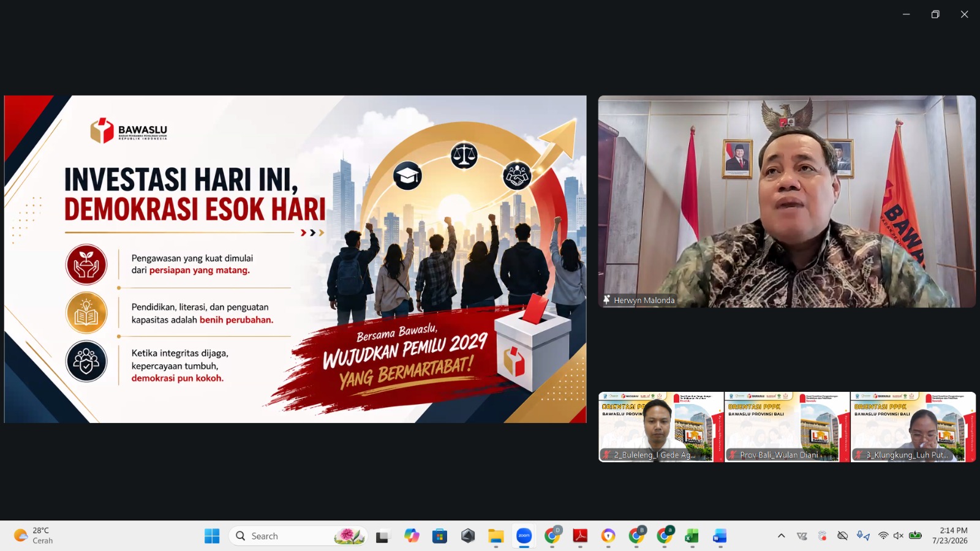
Task: Click the VG tray icon
Action: (802, 536)
